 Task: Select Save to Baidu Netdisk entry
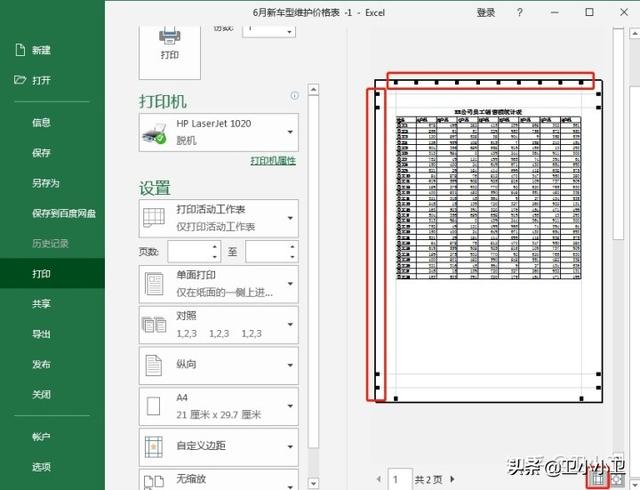[x=64, y=213]
